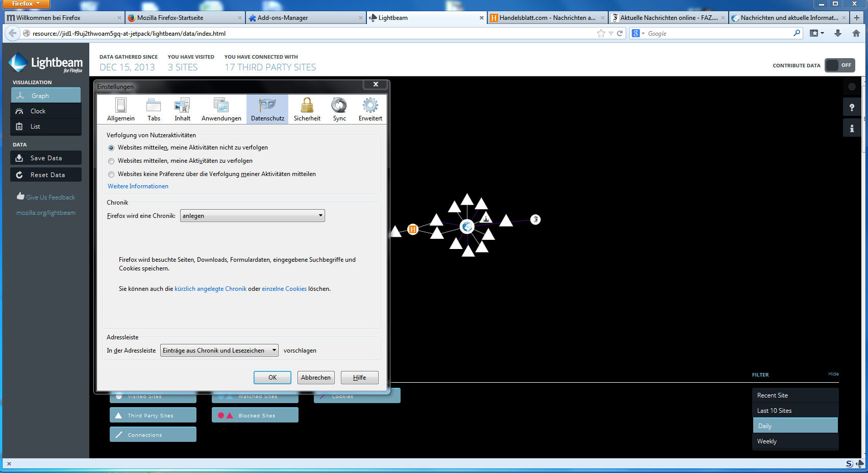This screenshot has height=473, width=868.
Task: Confirm the dialog with OK
Action: click(272, 378)
